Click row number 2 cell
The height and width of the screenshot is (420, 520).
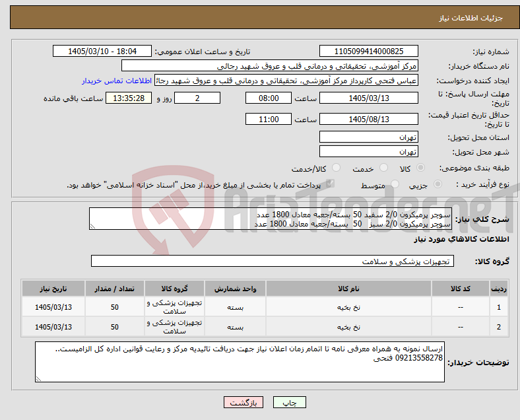pos(498,327)
